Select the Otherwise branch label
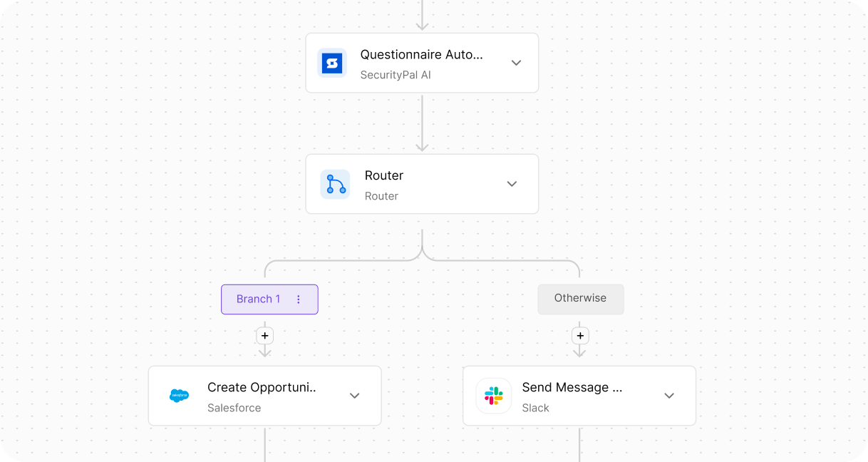The height and width of the screenshot is (462, 868). (x=581, y=299)
